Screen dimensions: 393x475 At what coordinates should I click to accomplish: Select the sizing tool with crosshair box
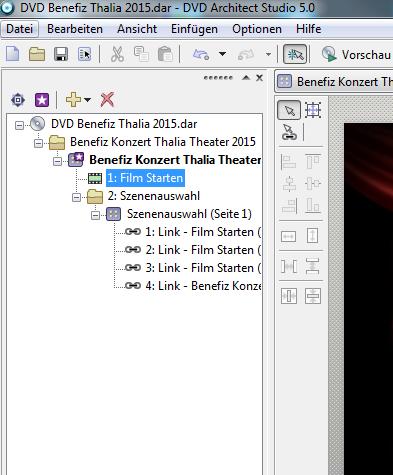click(313, 110)
